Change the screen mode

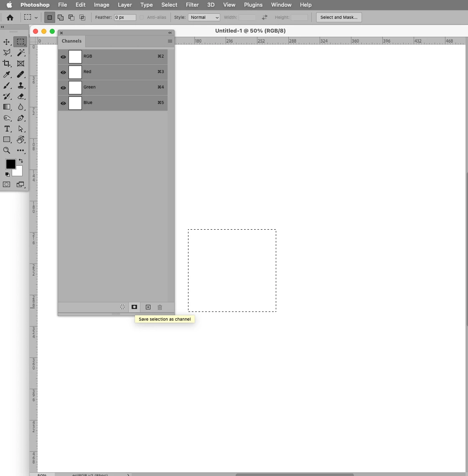(20, 184)
